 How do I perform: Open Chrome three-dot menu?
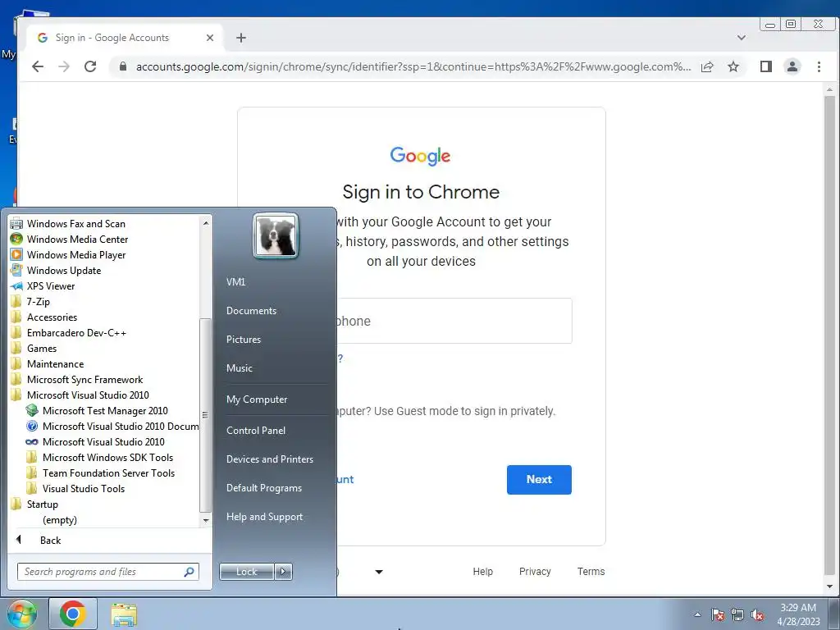819,66
